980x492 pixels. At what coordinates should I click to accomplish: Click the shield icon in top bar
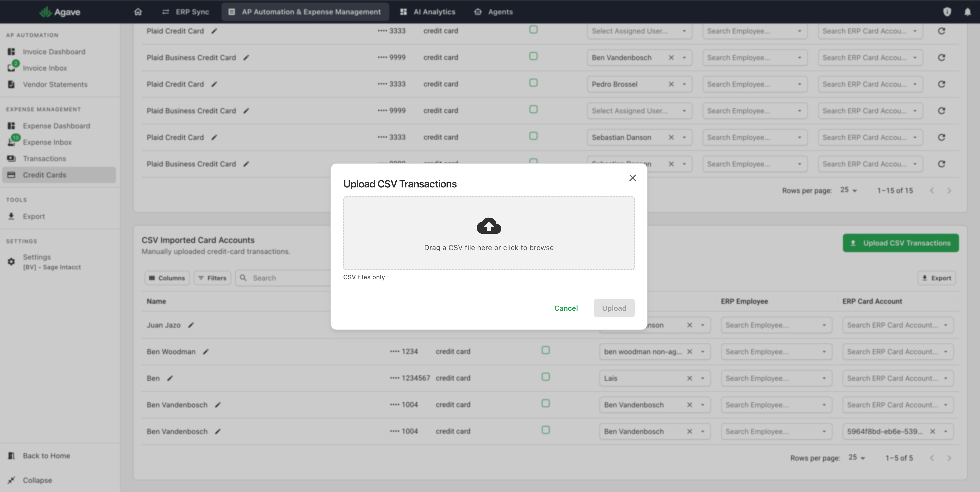click(947, 12)
